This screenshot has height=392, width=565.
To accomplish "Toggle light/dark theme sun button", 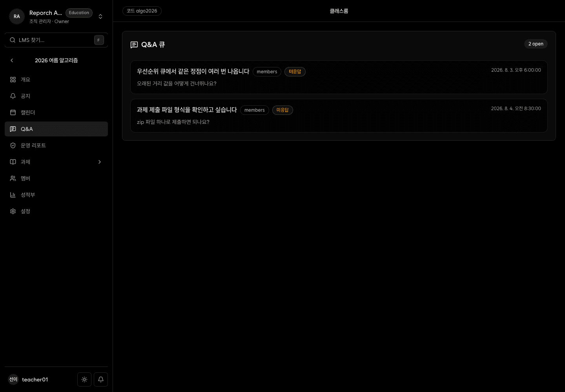I will [84, 379].
